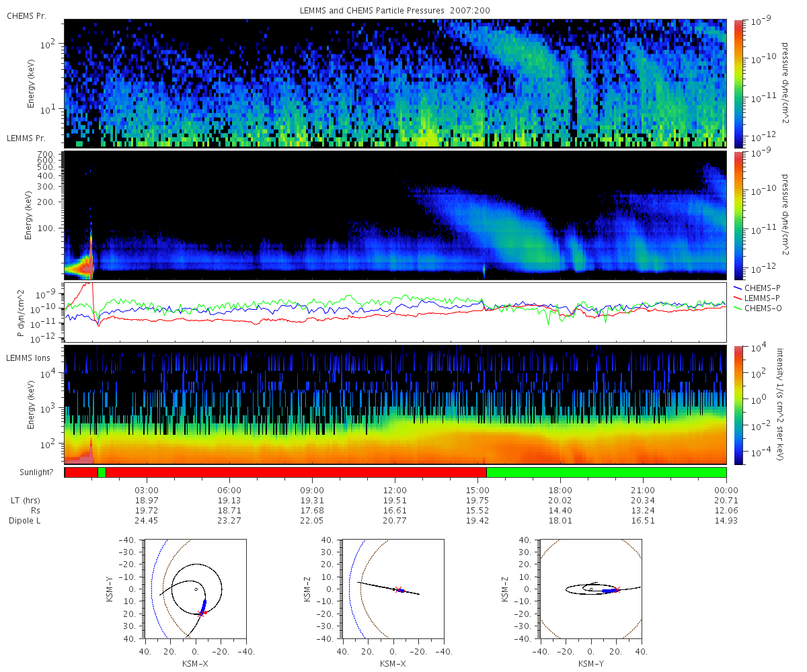
Task: Click the plot title 'LEMMS and CHEMS Particle Pressures 2007:200'
Action: pyautogui.click(x=395, y=11)
